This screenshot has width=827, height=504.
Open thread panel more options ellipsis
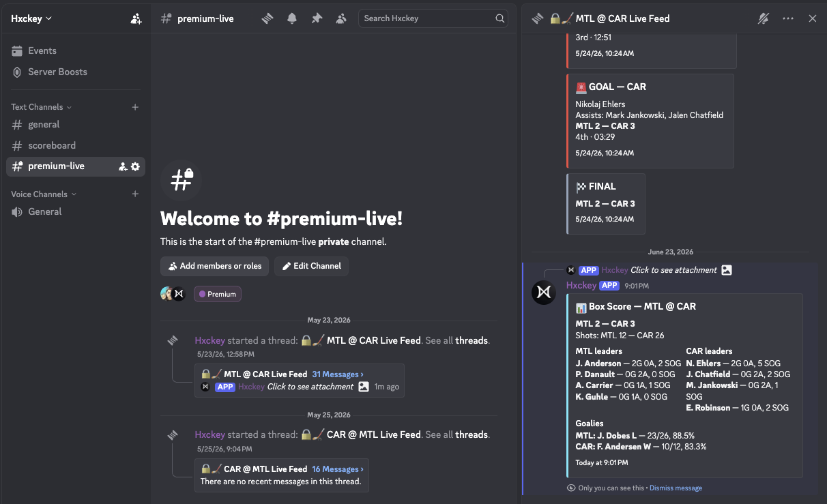788,18
